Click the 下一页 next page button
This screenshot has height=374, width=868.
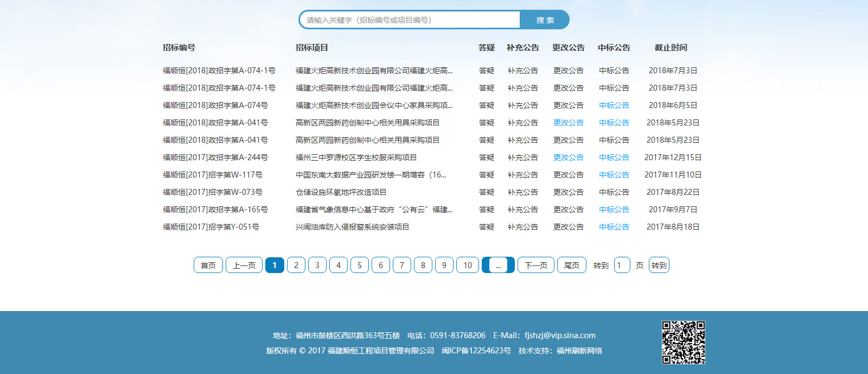[536, 265]
